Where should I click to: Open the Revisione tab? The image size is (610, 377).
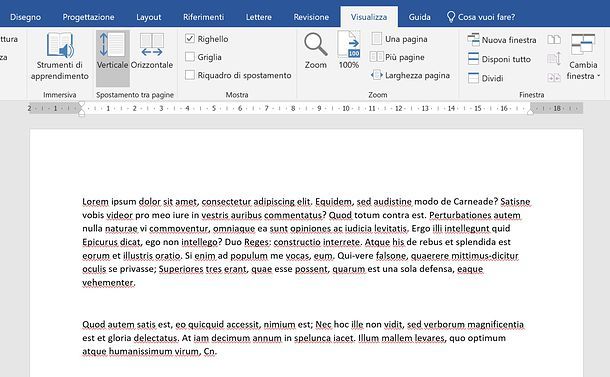tap(311, 17)
